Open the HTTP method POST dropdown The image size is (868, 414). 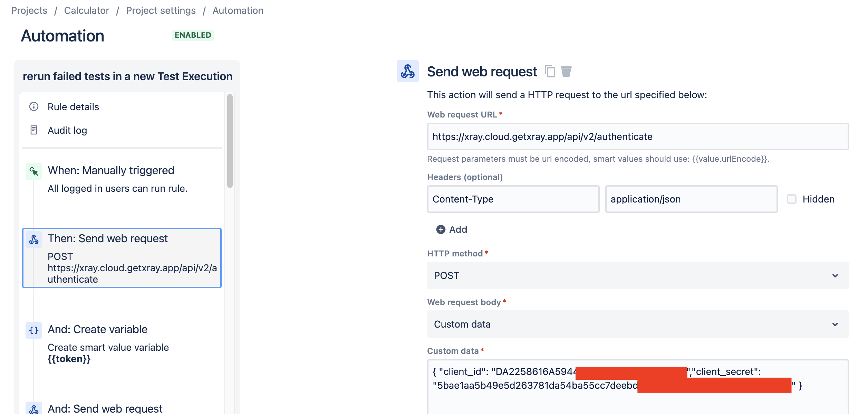[638, 275]
